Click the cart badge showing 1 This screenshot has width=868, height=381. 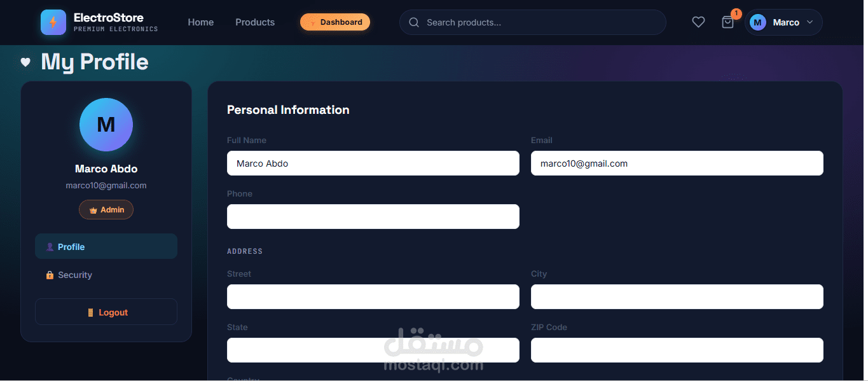(x=736, y=13)
